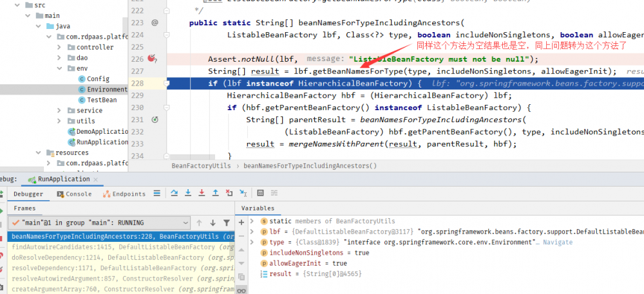
Task: Click the move watch up triangle
Action: click(241, 250)
